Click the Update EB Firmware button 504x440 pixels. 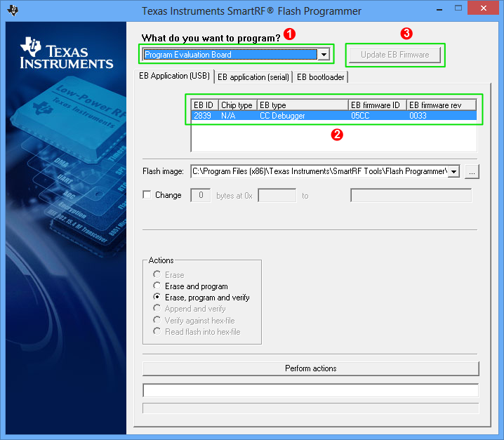tap(394, 55)
